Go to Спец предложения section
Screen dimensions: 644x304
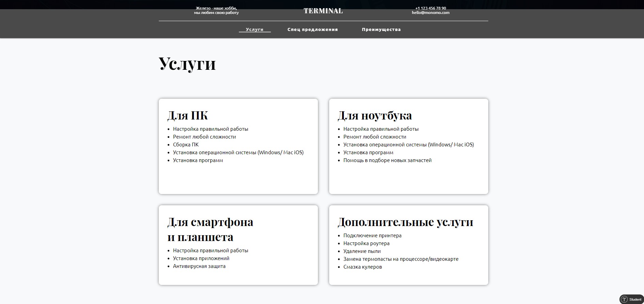click(312, 30)
